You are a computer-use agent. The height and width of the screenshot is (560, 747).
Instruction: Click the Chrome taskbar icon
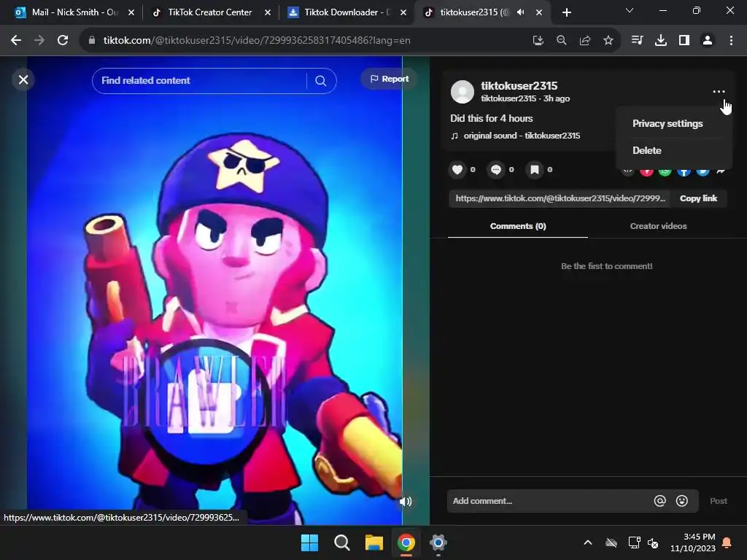pos(406,542)
